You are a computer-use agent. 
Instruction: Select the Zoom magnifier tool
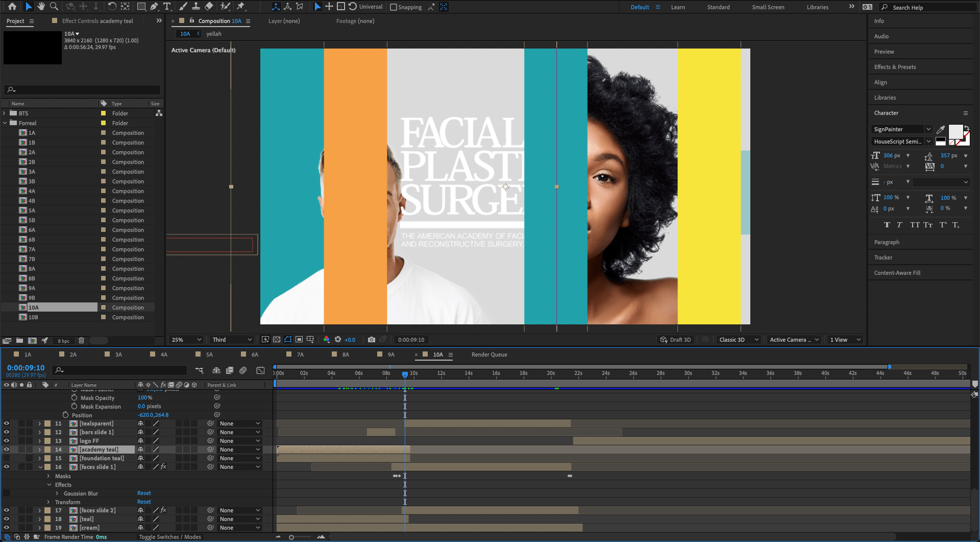54,7
